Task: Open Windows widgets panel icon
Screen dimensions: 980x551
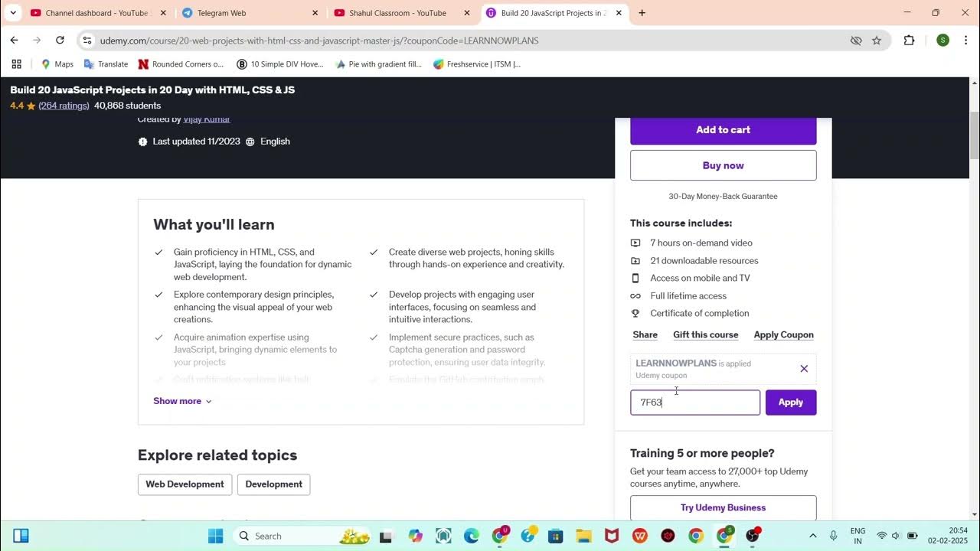Action: click(x=21, y=536)
